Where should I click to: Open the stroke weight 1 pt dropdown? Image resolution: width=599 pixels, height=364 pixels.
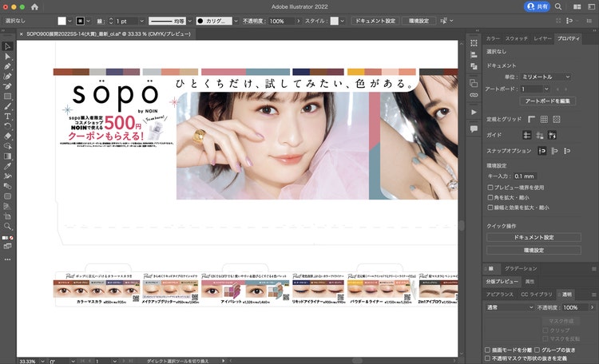(141, 21)
